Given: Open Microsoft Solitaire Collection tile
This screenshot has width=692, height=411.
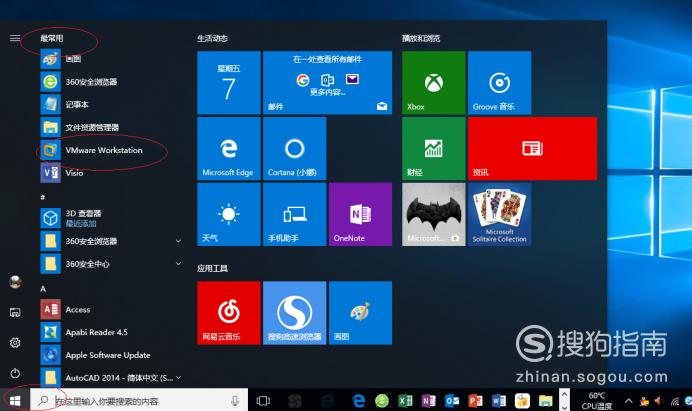Looking at the screenshot, I should [499, 214].
